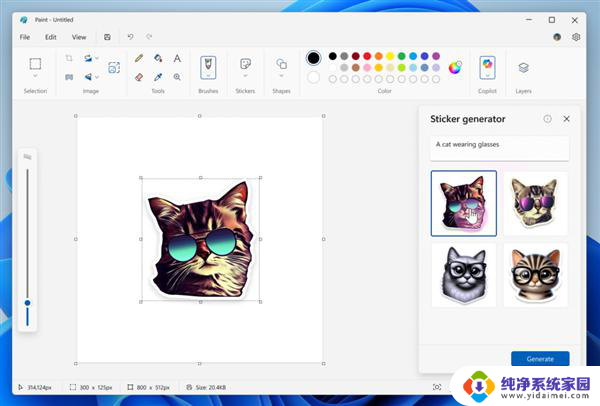Click the Save icon
This screenshot has height=406, width=600.
point(107,37)
